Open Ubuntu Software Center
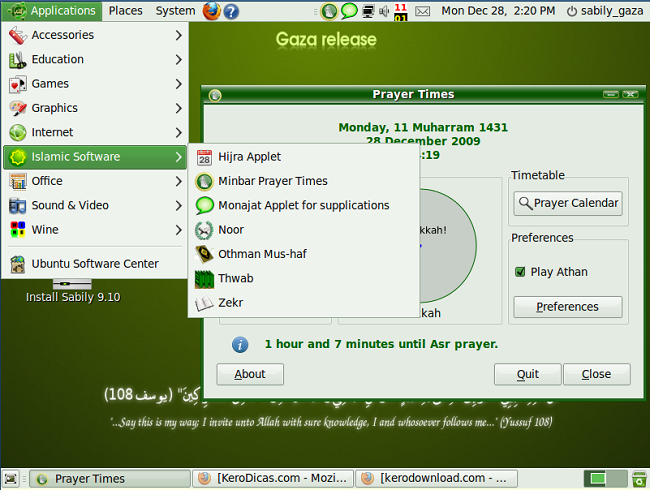650x490 pixels. [95, 264]
